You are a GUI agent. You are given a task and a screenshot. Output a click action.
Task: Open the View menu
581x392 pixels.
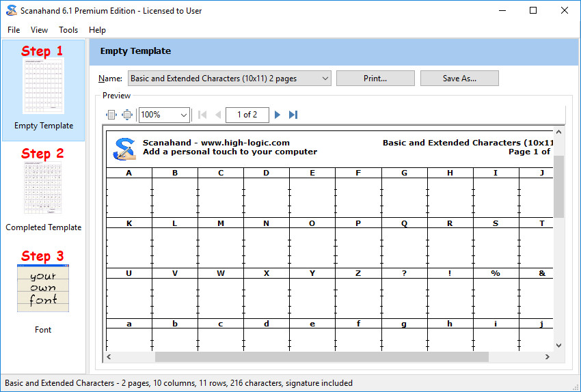point(39,30)
